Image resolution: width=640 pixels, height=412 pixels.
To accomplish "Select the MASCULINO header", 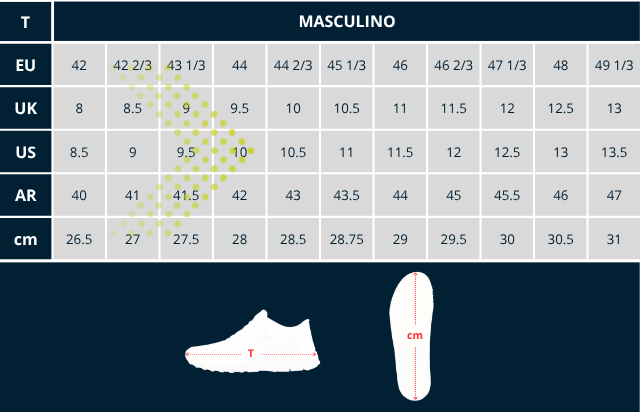I will [x=346, y=21].
